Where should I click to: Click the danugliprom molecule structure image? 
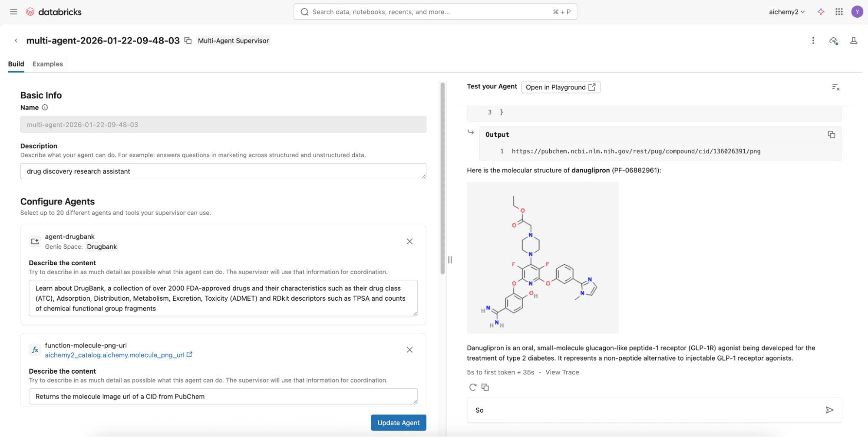tap(542, 257)
